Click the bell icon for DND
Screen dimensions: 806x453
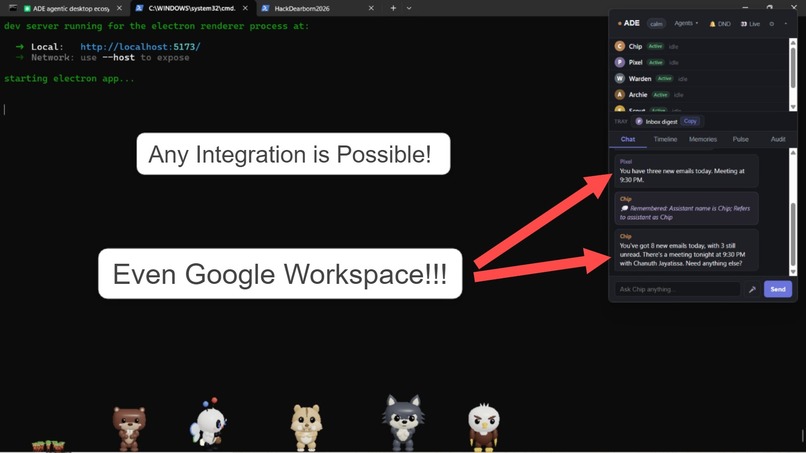712,24
